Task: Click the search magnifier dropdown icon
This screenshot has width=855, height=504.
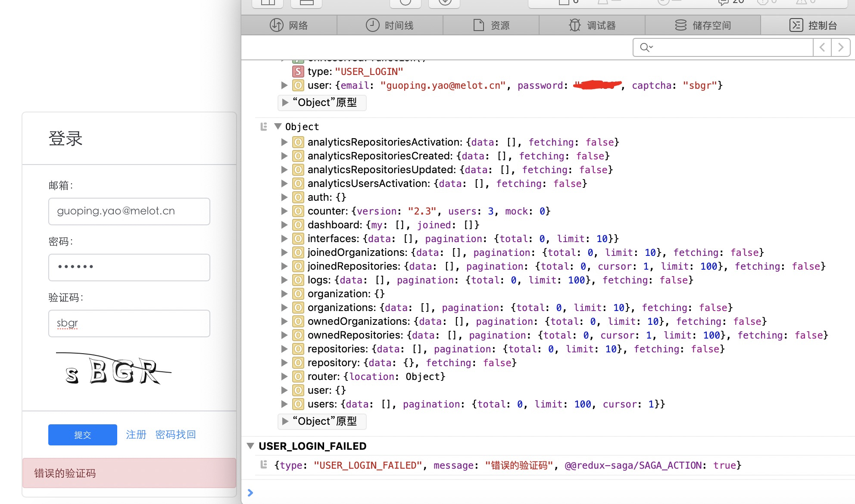Action: [x=646, y=47]
